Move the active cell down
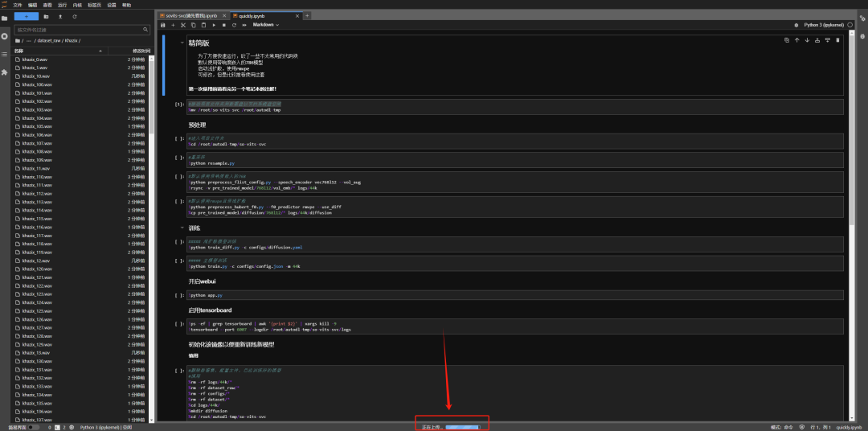Screen dimensions: 868x431 coord(807,40)
